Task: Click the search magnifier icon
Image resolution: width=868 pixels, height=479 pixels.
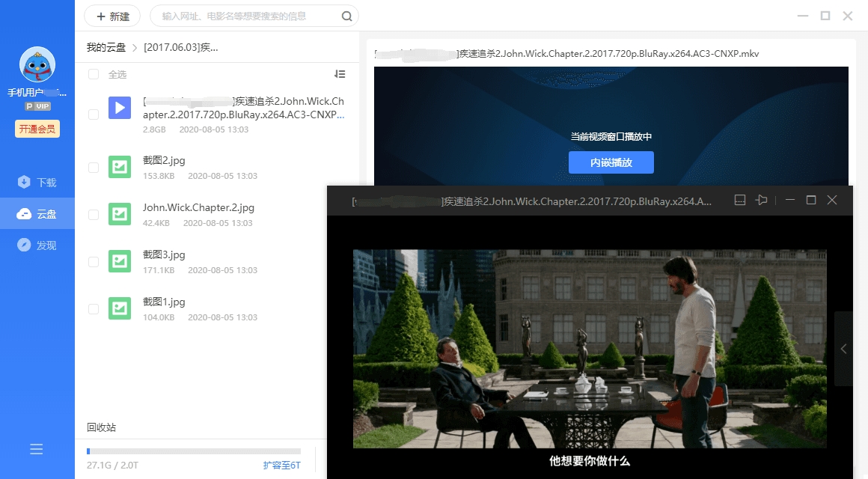Action: pos(346,16)
